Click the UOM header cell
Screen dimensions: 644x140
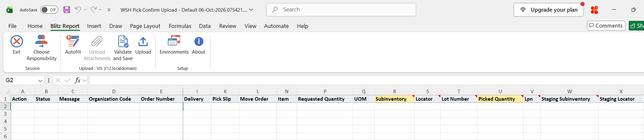[x=364, y=99]
